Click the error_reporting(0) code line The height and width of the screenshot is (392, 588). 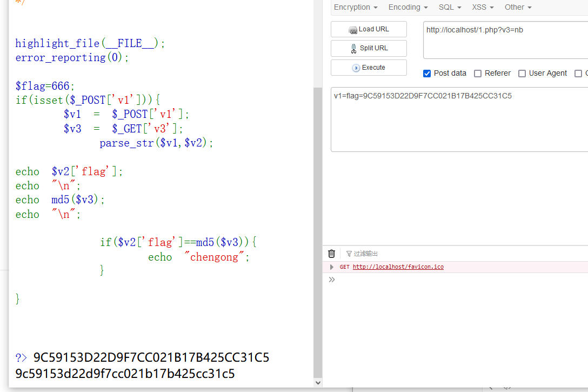[x=72, y=58]
